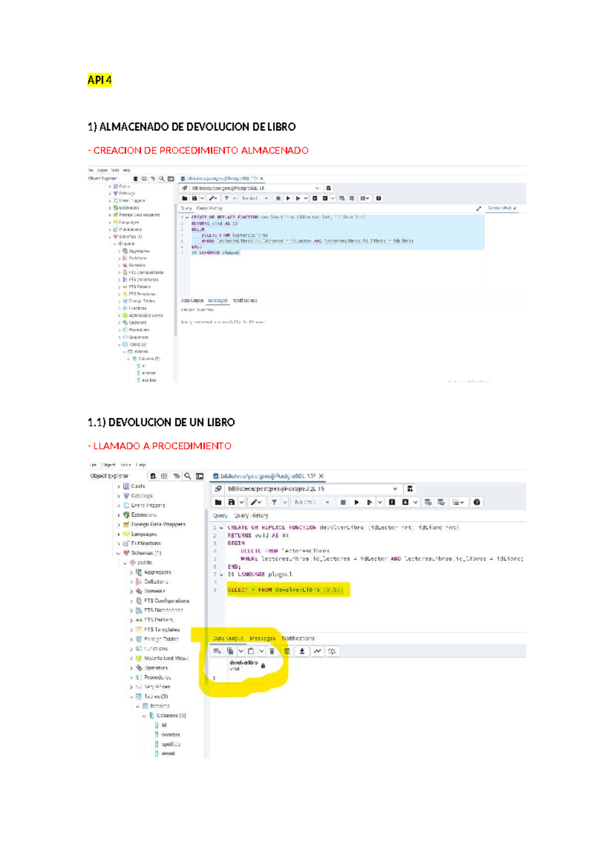
Task: Click expand editor icon beside Scratch Pad
Action: pyautogui.click(x=479, y=208)
